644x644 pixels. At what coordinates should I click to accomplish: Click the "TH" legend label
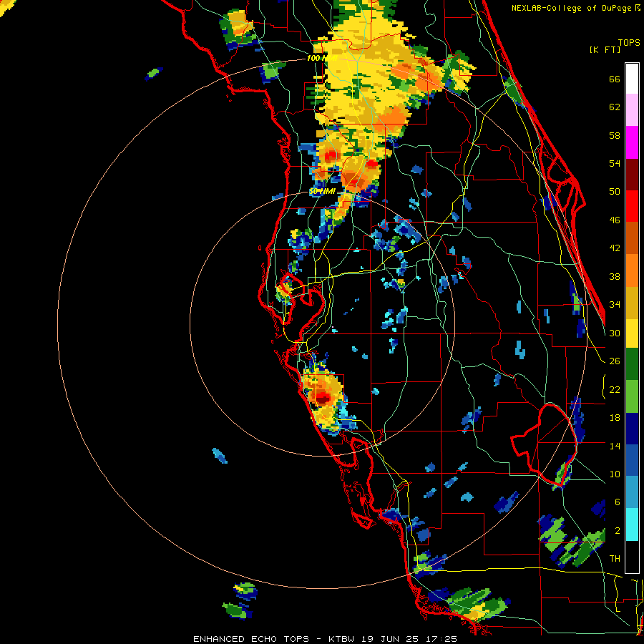(x=615, y=559)
